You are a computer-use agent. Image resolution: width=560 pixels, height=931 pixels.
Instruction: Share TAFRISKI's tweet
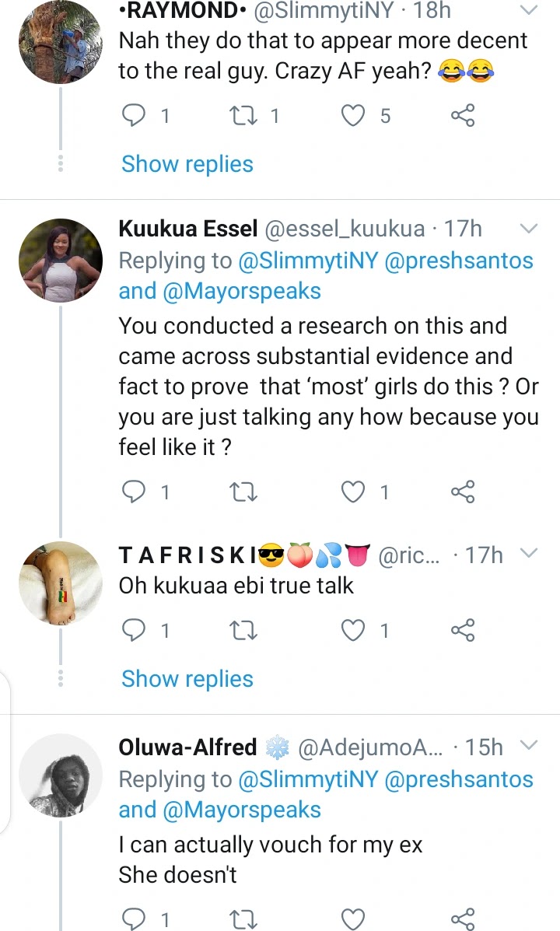pyautogui.click(x=463, y=630)
